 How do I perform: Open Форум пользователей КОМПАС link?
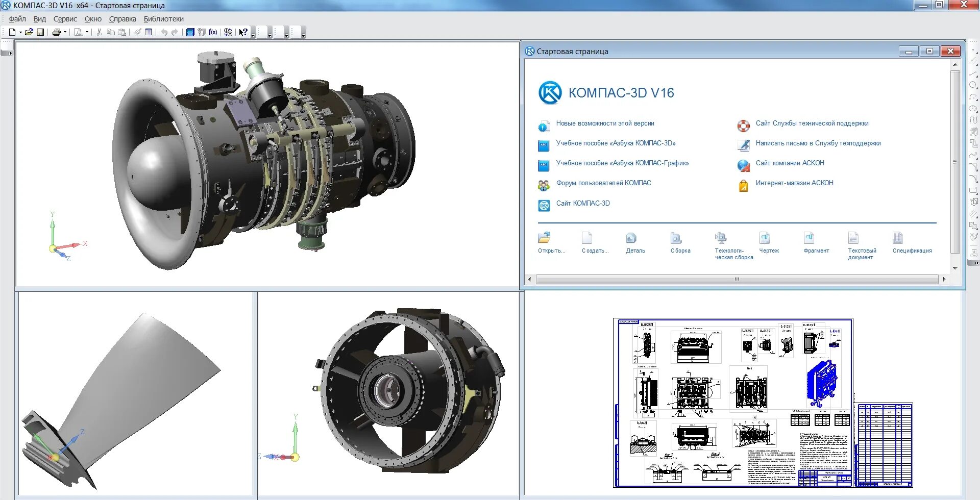click(603, 183)
